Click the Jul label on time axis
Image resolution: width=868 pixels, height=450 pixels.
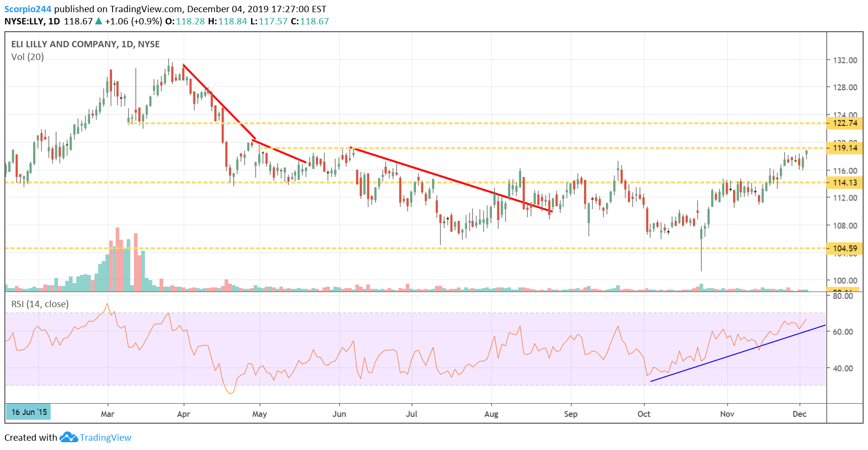click(x=412, y=414)
